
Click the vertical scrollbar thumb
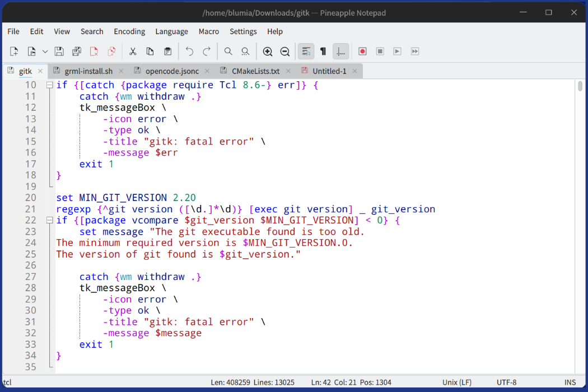point(580,86)
